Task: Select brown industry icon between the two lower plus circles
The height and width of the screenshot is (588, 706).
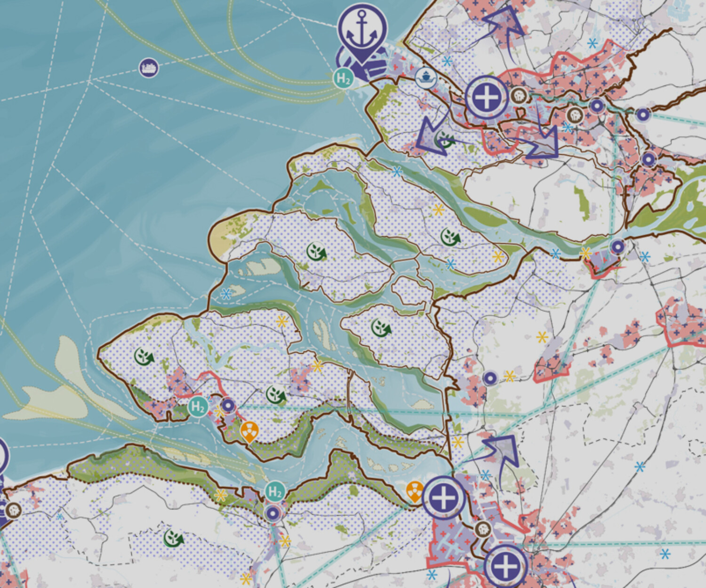Action: pyautogui.click(x=482, y=529)
